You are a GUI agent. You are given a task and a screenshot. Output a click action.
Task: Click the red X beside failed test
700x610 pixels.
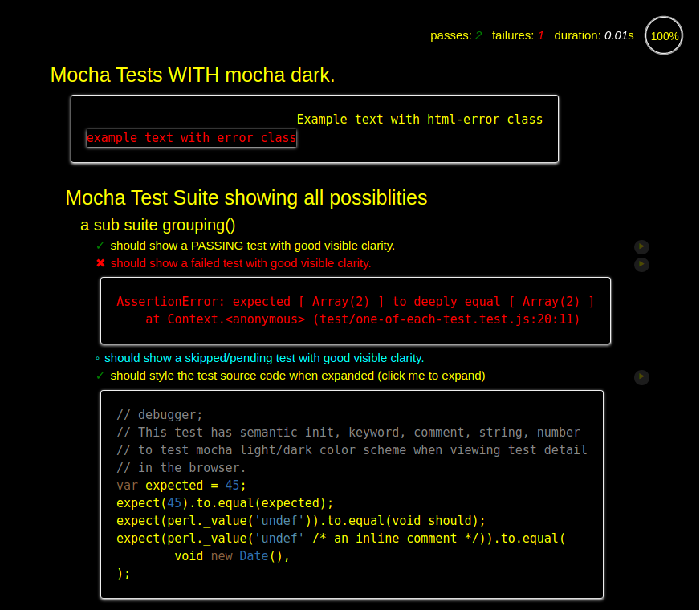(100, 263)
